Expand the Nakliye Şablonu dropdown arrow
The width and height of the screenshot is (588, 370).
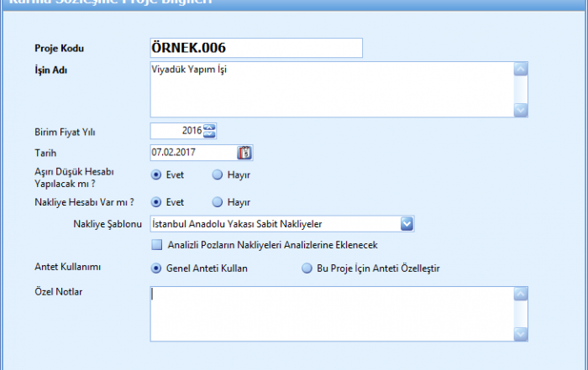407,223
